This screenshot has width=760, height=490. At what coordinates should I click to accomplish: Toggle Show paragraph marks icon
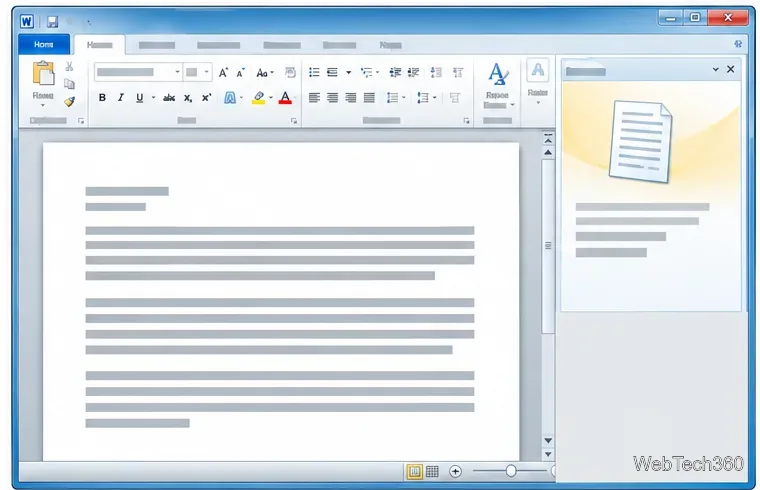pos(458,72)
